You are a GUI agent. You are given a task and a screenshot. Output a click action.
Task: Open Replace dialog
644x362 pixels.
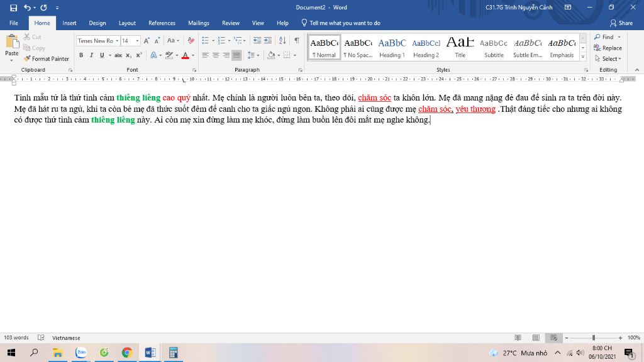tap(608, 48)
